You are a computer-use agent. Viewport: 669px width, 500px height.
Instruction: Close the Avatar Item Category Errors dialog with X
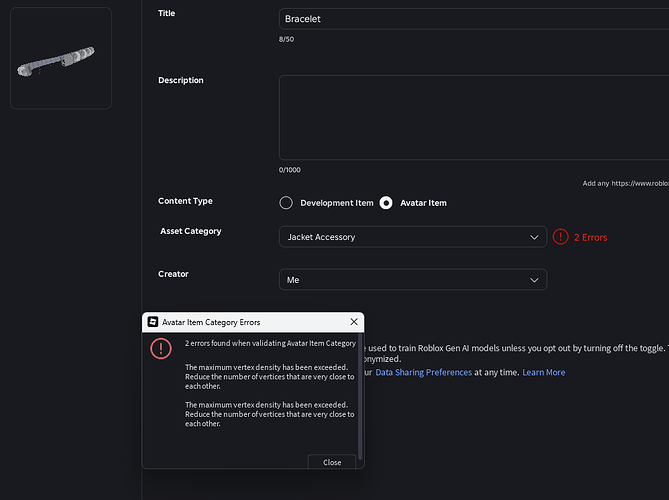(354, 322)
